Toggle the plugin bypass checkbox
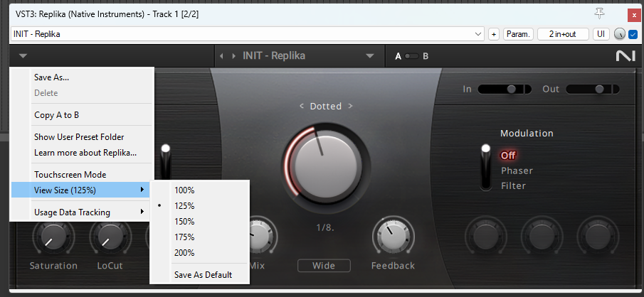644x297 pixels. pyautogui.click(x=633, y=34)
